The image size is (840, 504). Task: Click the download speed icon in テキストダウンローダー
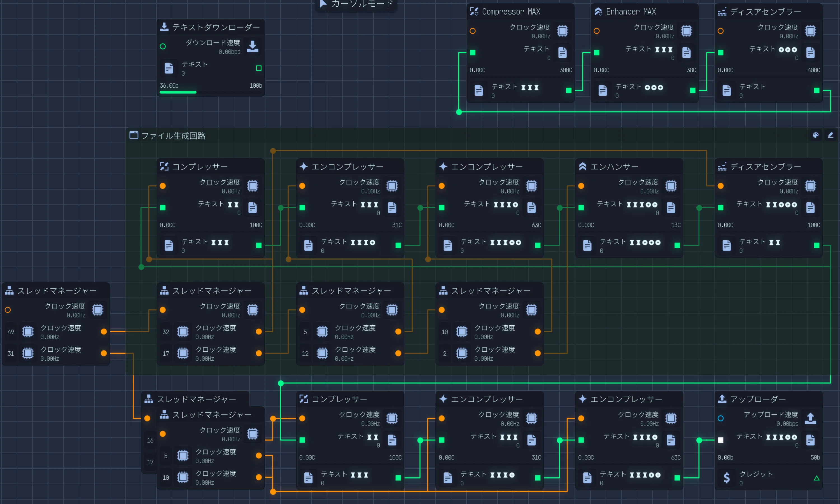(x=252, y=46)
